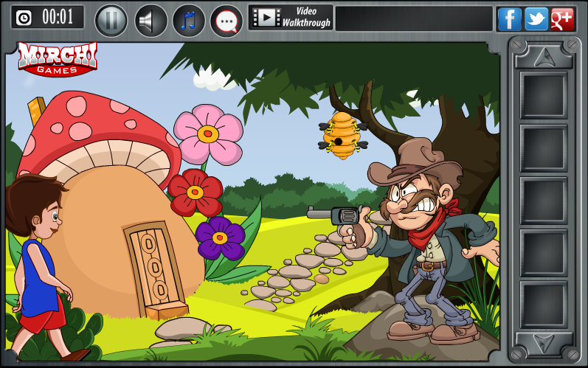The width and height of the screenshot is (588, 368).
Task: Click the pink flower
Action: (209, 134)
